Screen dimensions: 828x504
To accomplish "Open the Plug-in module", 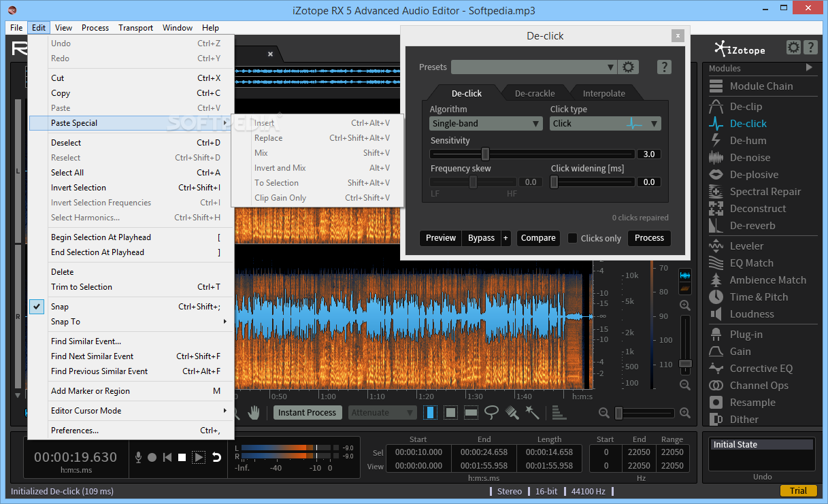I will coord(735,335).
